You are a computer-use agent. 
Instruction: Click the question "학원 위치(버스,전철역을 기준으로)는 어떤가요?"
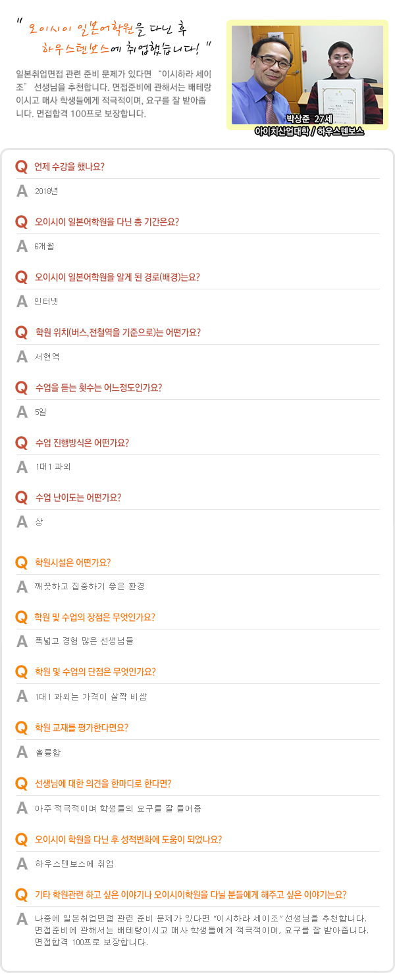coord(118,332)
